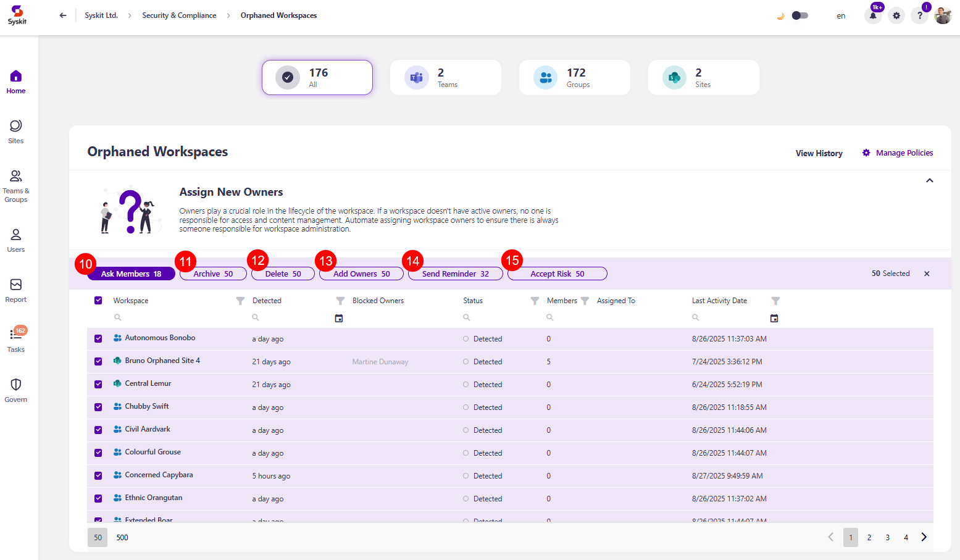This screenshot has width=960, height=560.
Task: Click the Ask Members button
Action: (x=131, y=274)
